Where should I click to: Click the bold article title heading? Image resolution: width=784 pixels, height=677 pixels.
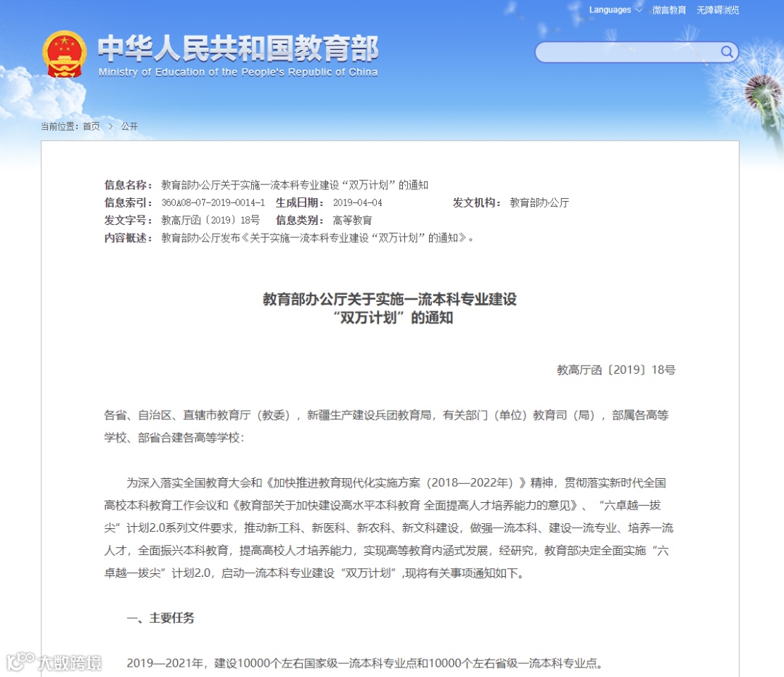[390, 308]
